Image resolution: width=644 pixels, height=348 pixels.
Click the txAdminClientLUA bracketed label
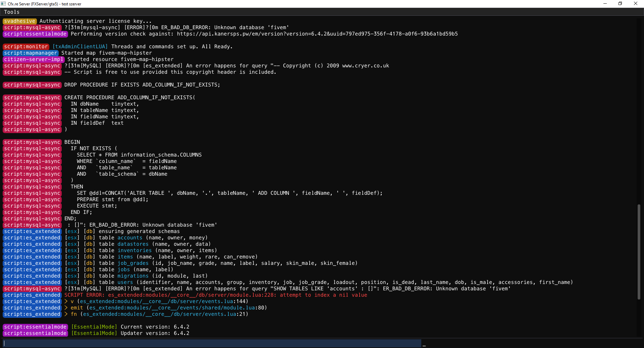click(80, 46)
